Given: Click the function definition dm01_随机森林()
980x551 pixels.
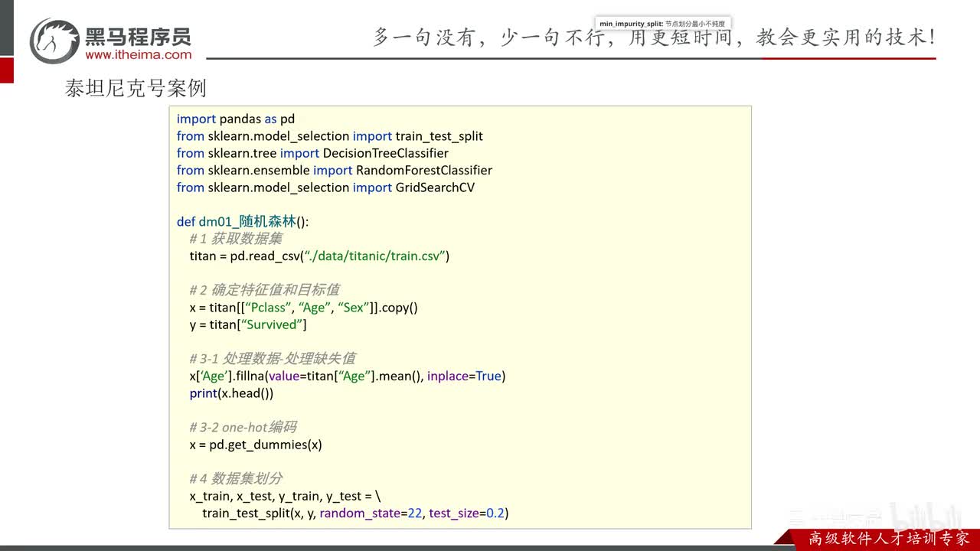Looking at the screenshot, I should pyautogui.click(x=243, y=221).
